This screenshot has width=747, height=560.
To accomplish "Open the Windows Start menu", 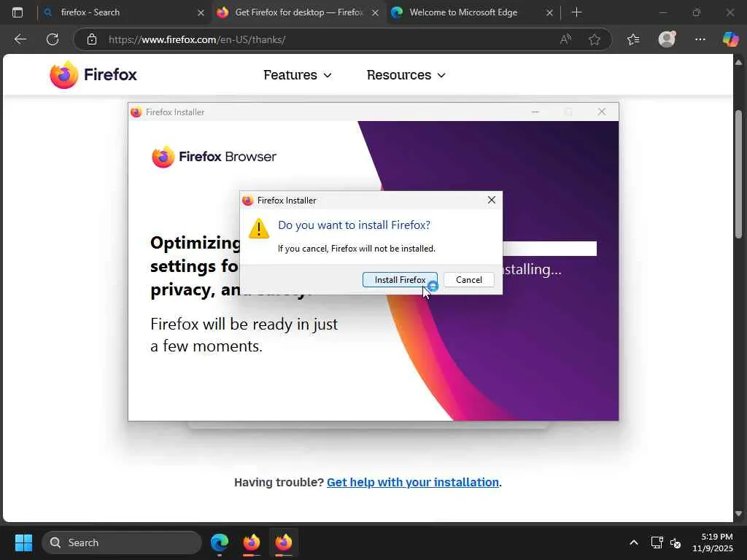I will (x=23, y=542).
